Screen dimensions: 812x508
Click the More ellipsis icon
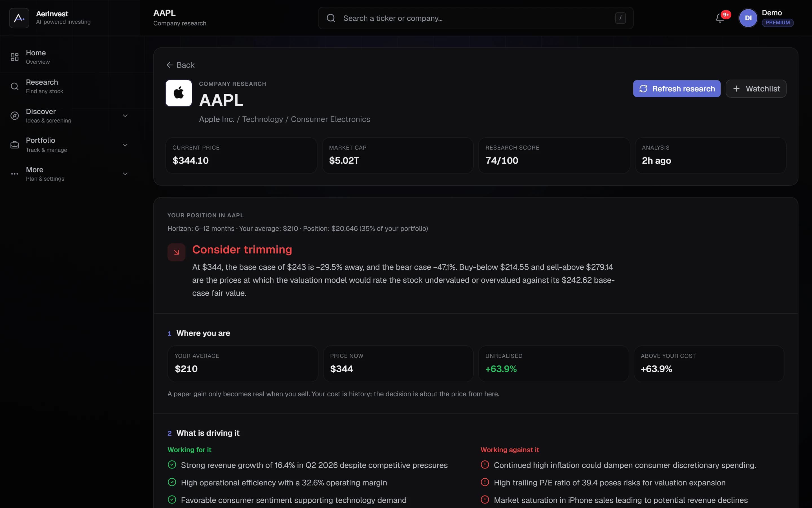pyautogui.click(x=14, y=174)
